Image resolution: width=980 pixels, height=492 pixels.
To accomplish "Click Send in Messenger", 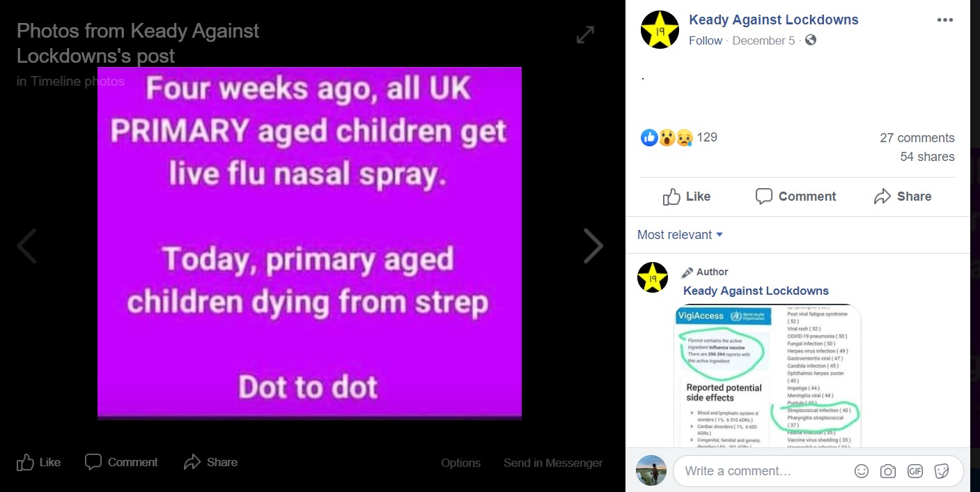I will [x=553, y=462].
